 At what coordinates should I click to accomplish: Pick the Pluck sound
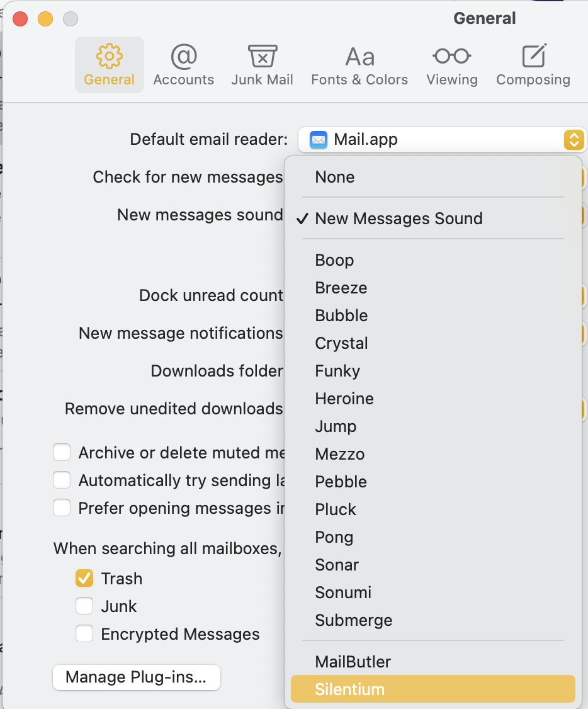(433, 509)
